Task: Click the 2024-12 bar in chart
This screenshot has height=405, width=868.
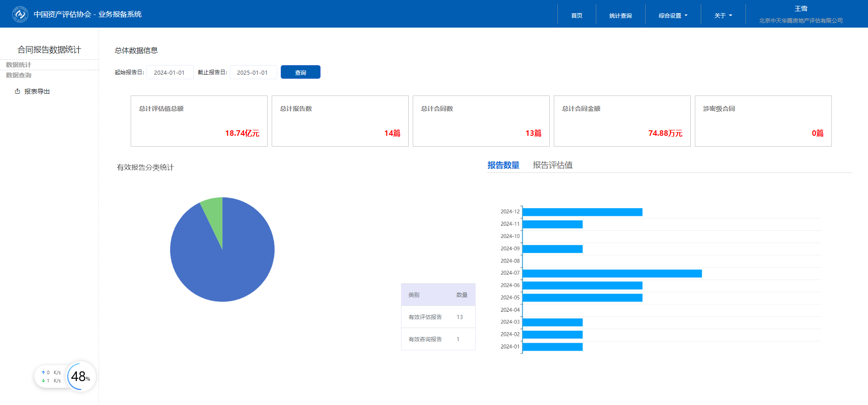Action: coord(582,212)
